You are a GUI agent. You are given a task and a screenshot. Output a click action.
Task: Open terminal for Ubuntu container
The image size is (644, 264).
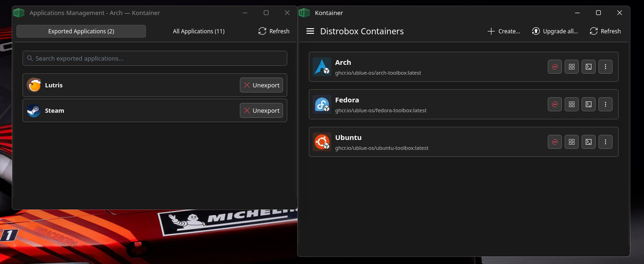[x=588, y=142]
